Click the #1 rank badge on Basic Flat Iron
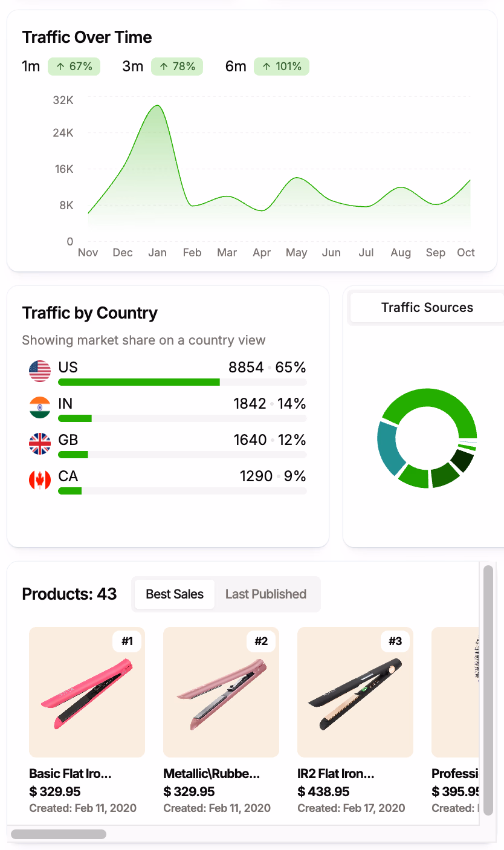 127,641
